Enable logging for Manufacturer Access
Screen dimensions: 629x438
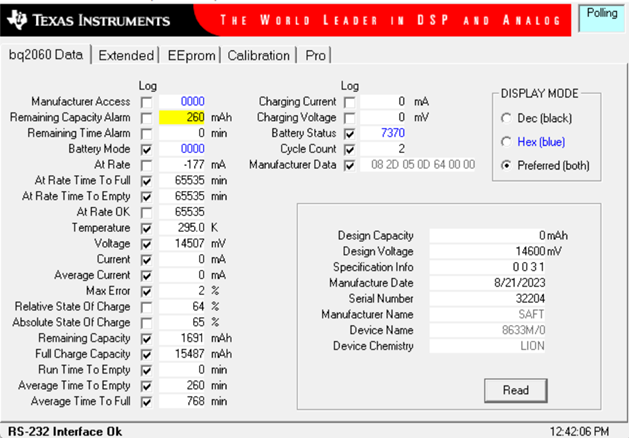146,102
